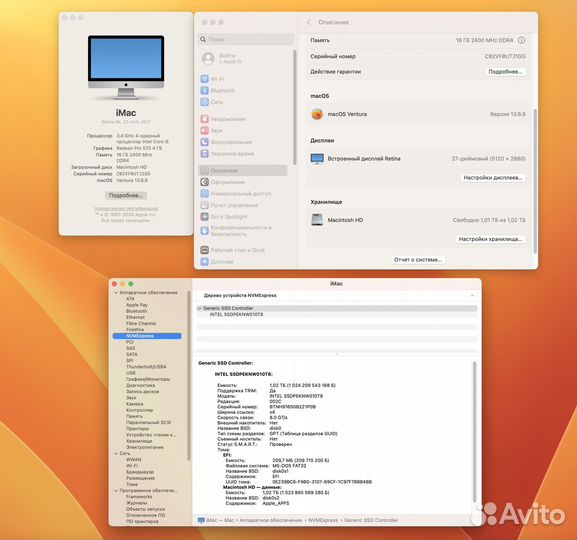Click Подробнее button next to Действие гарантии

pyautogui.click(x=505, y=72)
